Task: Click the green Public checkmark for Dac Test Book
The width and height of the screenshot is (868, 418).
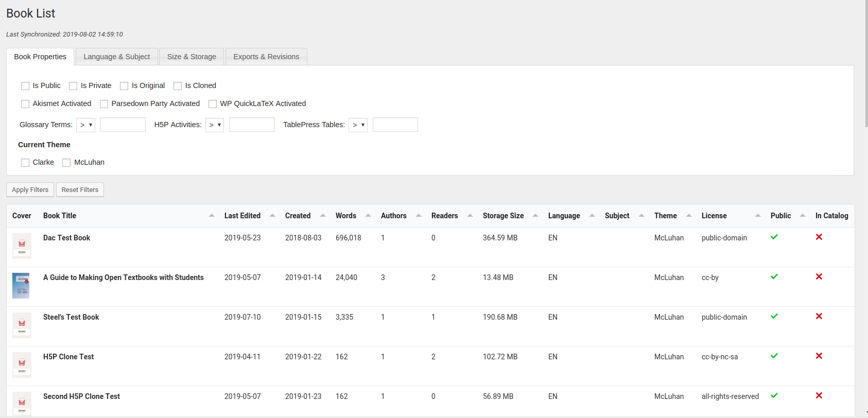Action: (x=774, y=237)
